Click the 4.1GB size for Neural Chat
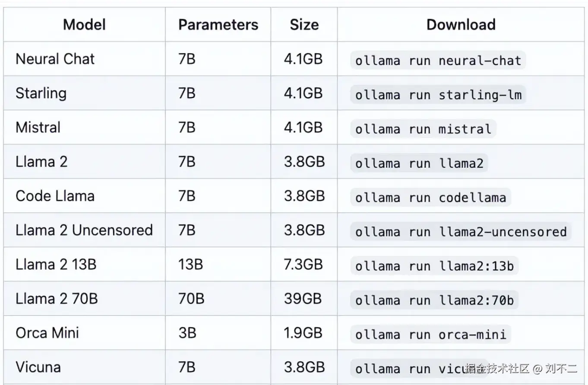This screenshot has width=588, height=385. (x=303, y=59)
